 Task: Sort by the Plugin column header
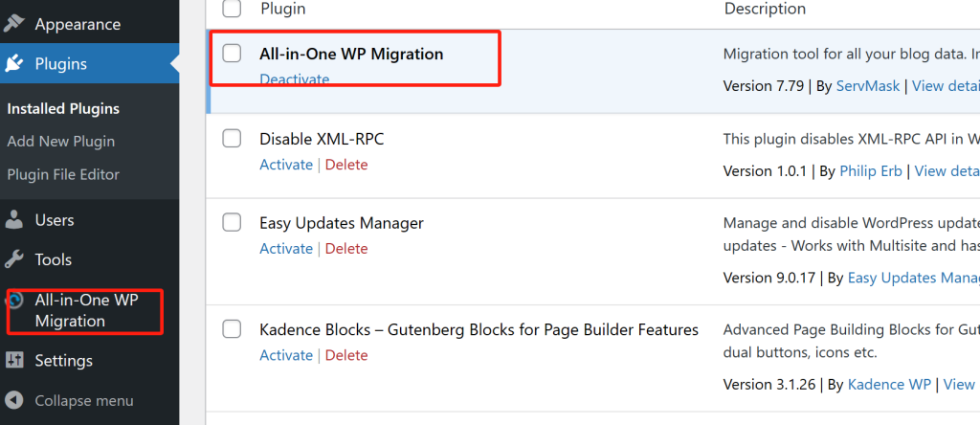pyautogui.click(x=283, y=9)
